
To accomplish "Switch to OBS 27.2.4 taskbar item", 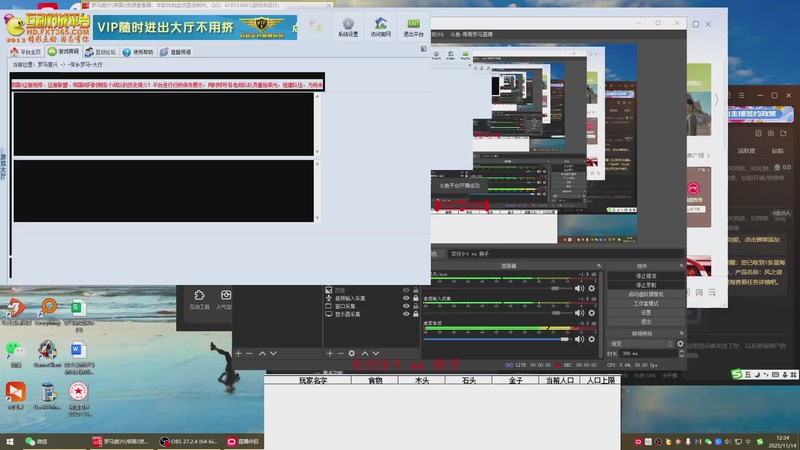I will coord(188,441).
